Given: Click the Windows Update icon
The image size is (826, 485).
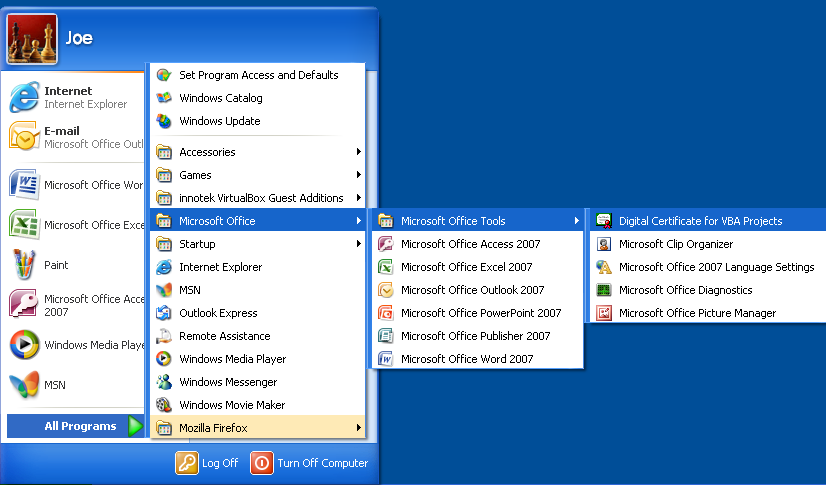Looking at the screenshot, I should coord(164,121).
